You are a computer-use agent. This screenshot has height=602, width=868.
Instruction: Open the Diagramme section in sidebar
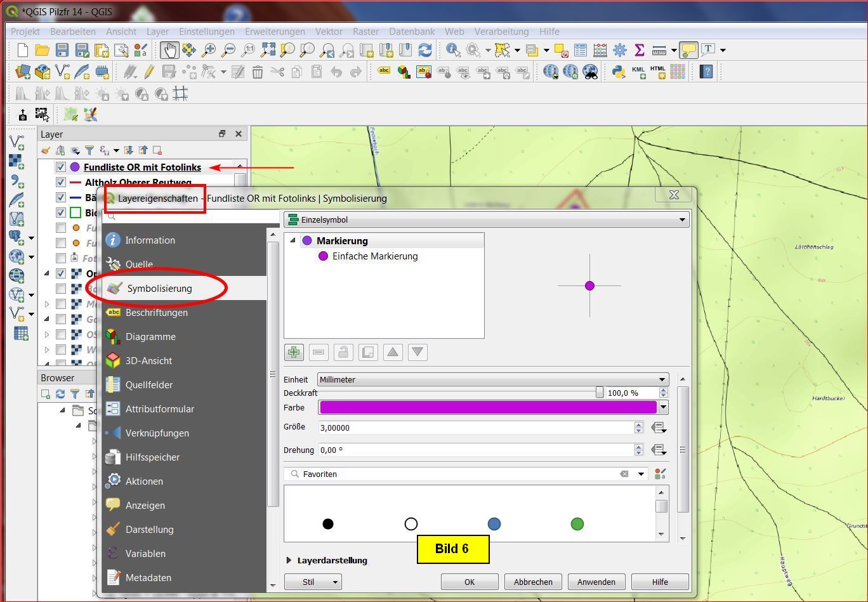point(150,337)
